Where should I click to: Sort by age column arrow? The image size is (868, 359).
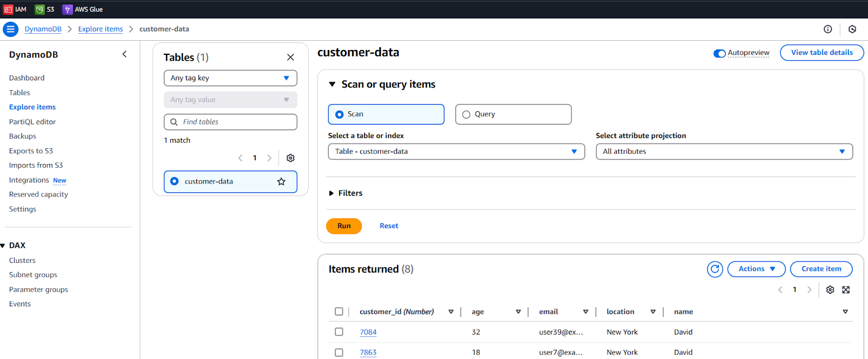[x=518, y=312]
